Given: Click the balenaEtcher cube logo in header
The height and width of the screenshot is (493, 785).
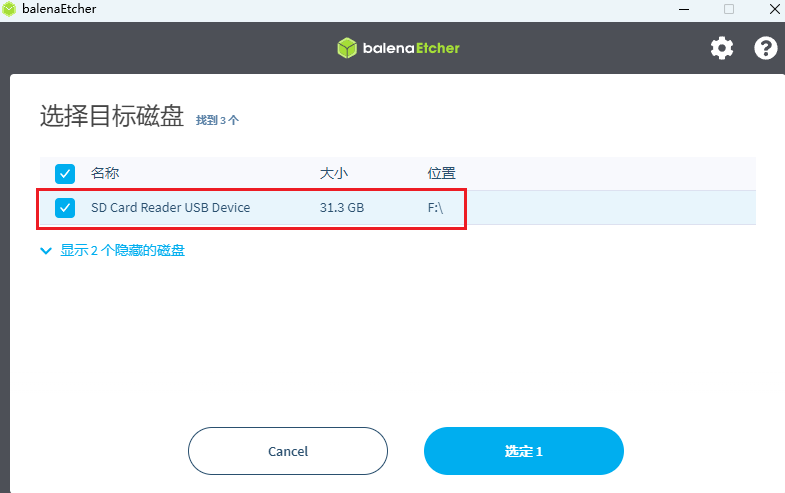Looking at the screenshot, I should [x=347, y=48].
